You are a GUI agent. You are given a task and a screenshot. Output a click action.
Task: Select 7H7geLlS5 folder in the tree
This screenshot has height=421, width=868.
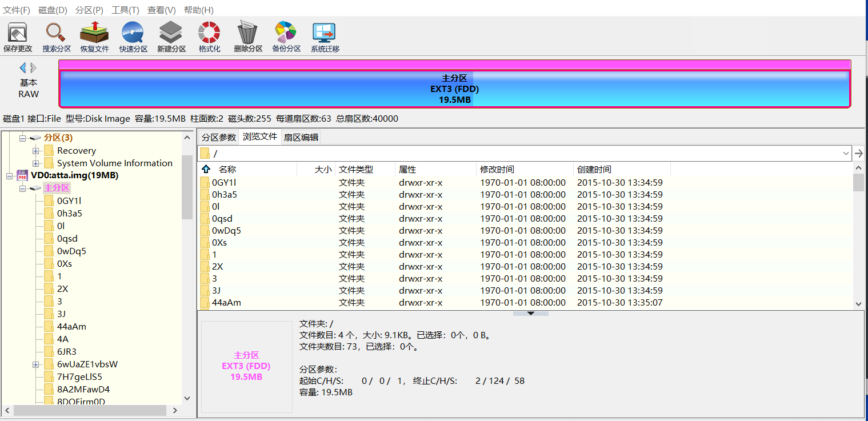pos(79,377)
